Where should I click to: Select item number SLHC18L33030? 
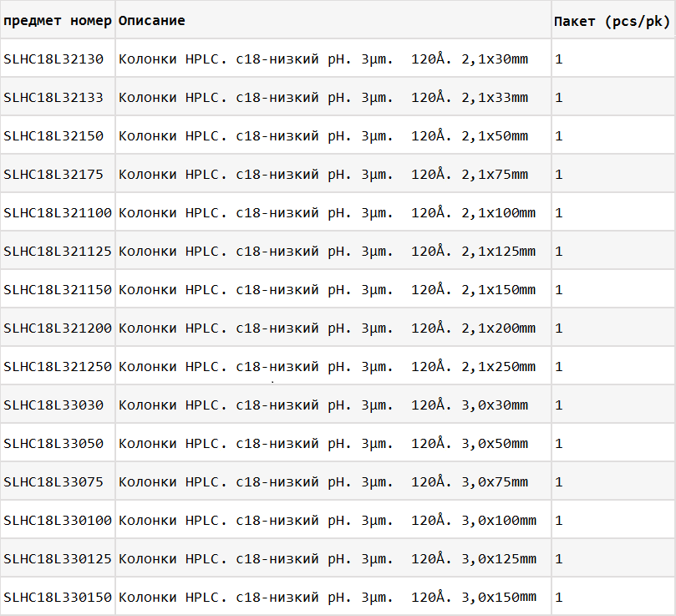coord(53,405)
